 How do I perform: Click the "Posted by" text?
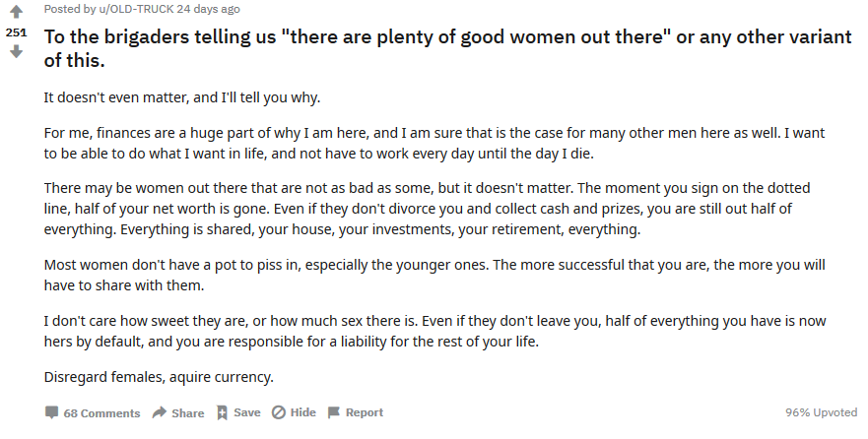tap(67, 9)
